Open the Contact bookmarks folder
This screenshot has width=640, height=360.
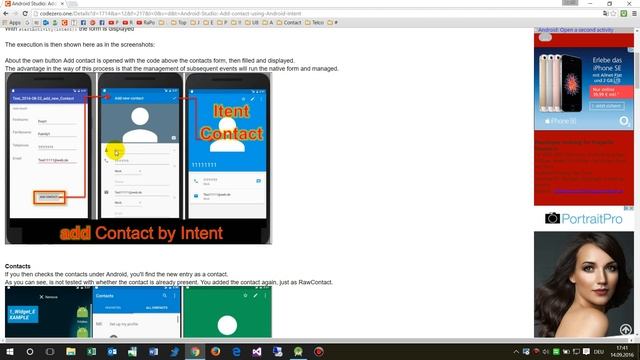(289, 22)
